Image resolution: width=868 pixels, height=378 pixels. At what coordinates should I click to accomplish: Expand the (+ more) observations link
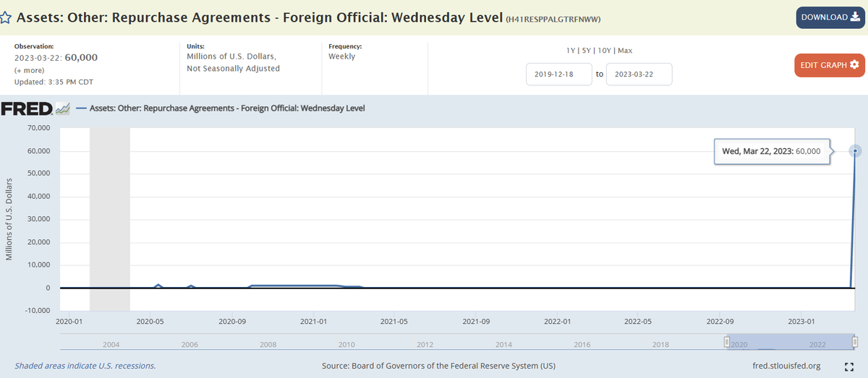[29, 70]
